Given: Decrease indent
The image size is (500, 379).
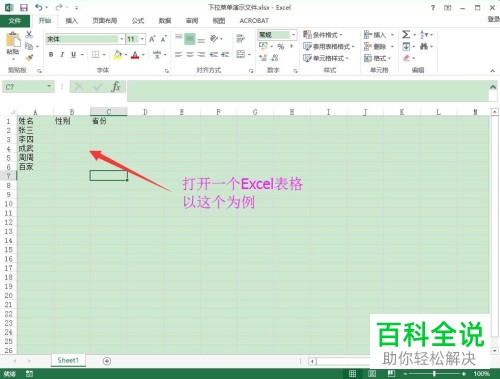Looking at the screenshot, I should (x=214, y=54).
